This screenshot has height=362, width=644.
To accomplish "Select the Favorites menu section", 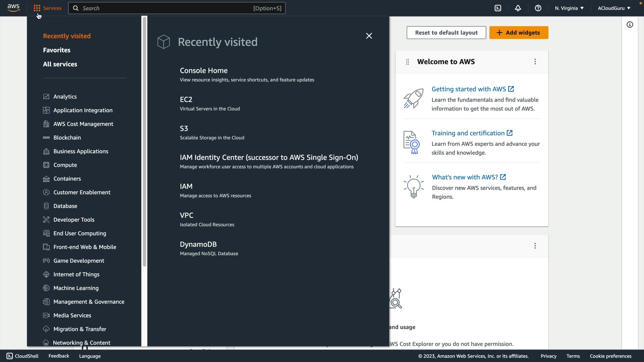I will 57,50.
